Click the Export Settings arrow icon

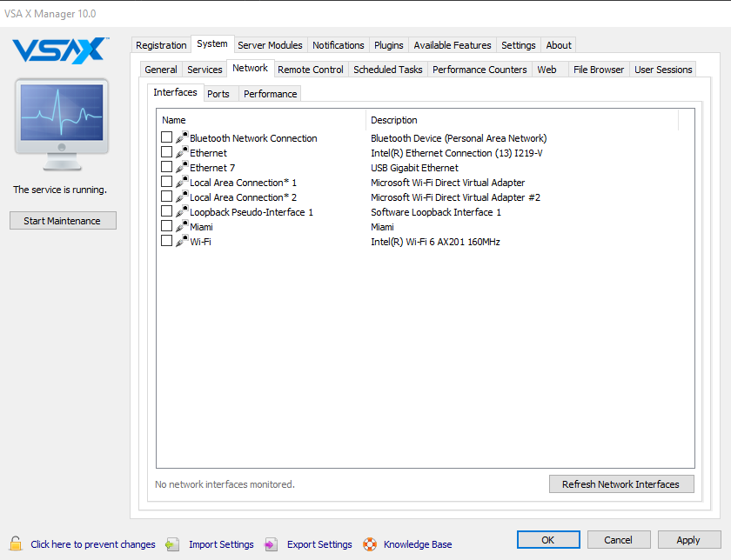pos(271,544)
